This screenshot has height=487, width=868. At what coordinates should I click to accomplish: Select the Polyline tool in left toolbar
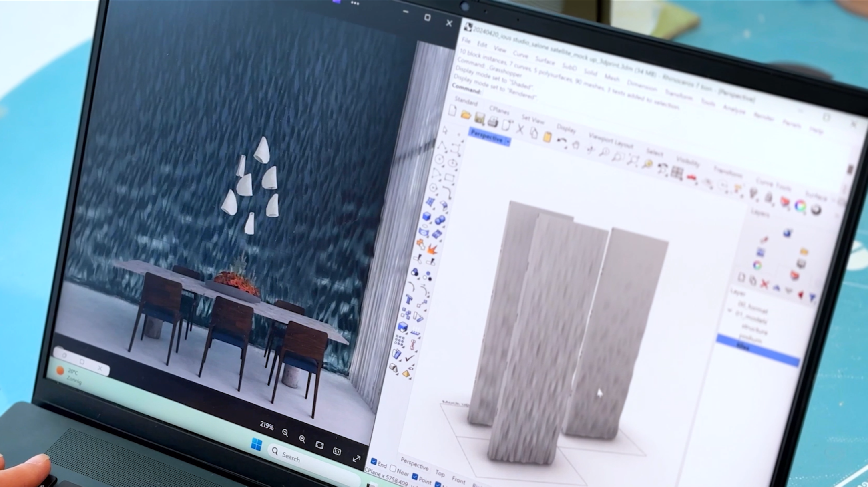point(442,147)
